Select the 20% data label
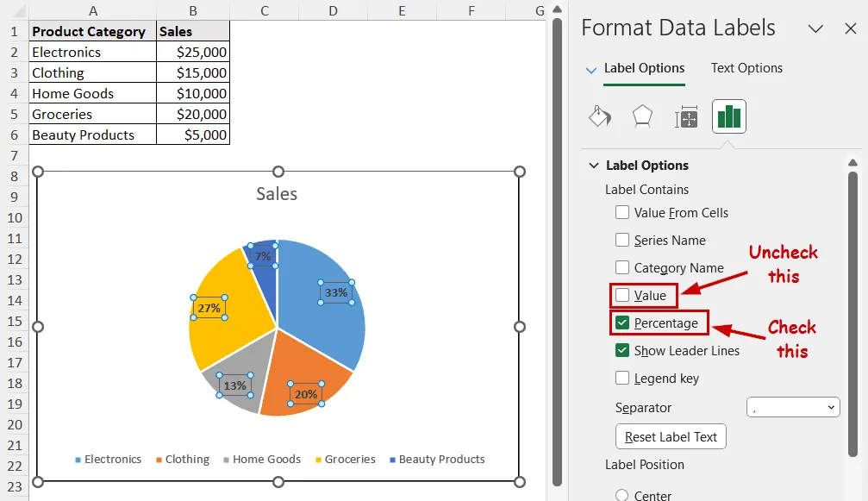868x501 pixels. coord(306,394)
